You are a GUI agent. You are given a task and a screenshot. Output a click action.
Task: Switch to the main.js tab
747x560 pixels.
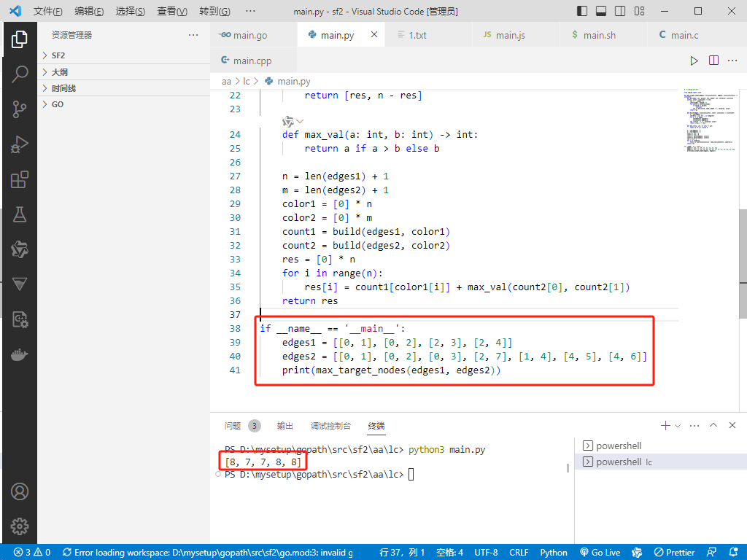[x=516, y=35]
